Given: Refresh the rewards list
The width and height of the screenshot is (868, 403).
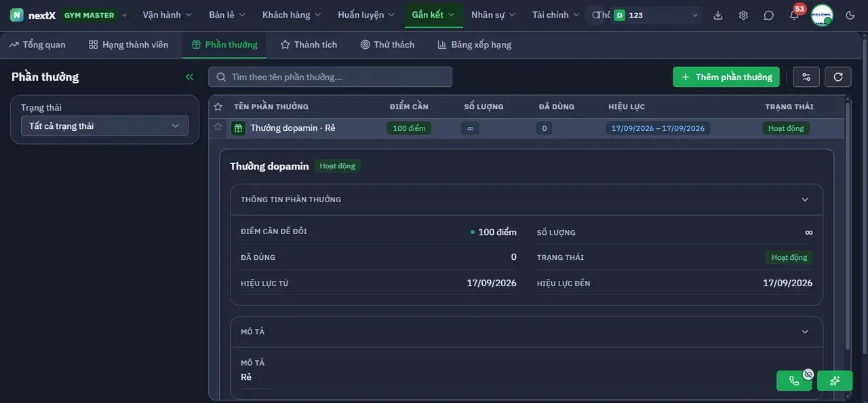Looking at the screenshot, I should click(x=838, y=77).
